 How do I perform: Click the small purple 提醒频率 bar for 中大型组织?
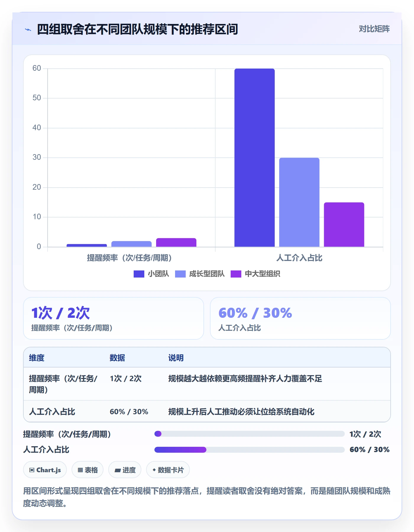pos(176,242)
